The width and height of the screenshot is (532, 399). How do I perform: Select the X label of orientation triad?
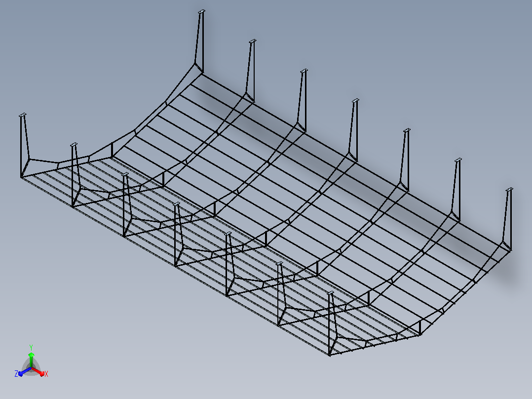pos(46,374)
